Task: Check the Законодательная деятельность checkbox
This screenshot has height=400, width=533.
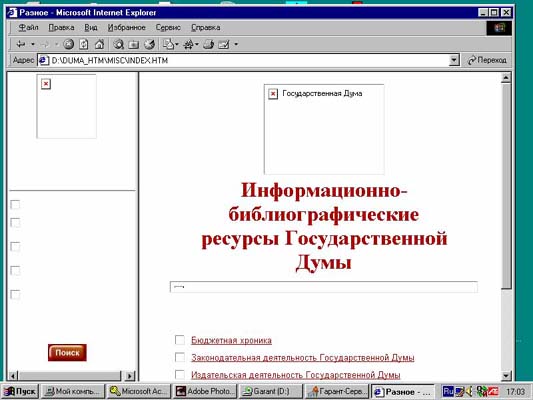Action: 180,357
